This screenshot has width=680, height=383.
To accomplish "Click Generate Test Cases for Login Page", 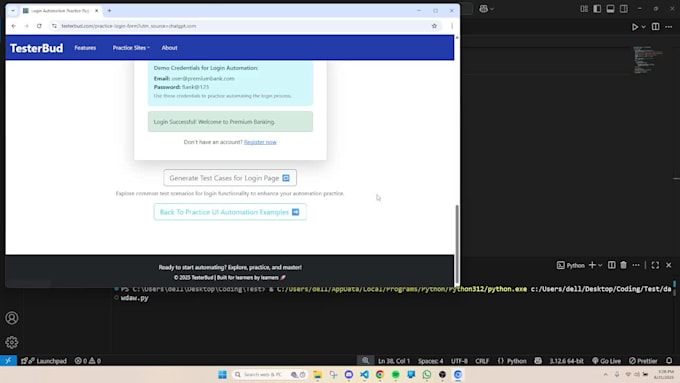I will click(x=230, y=178).
